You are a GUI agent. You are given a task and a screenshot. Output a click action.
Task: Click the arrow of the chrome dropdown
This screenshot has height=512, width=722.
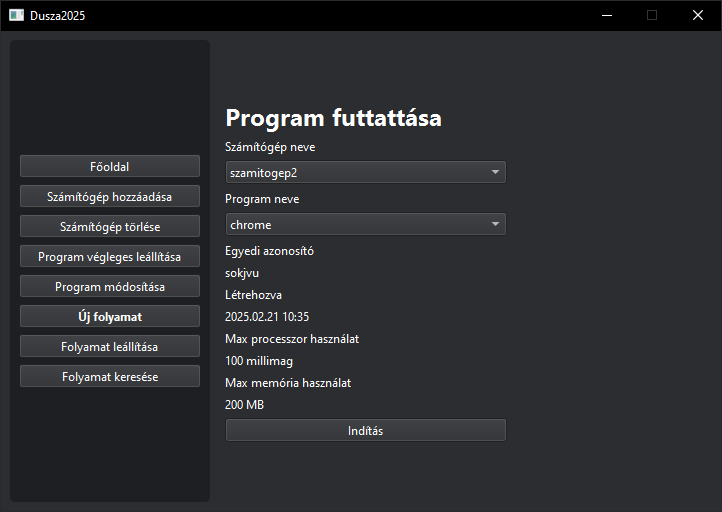495,224
